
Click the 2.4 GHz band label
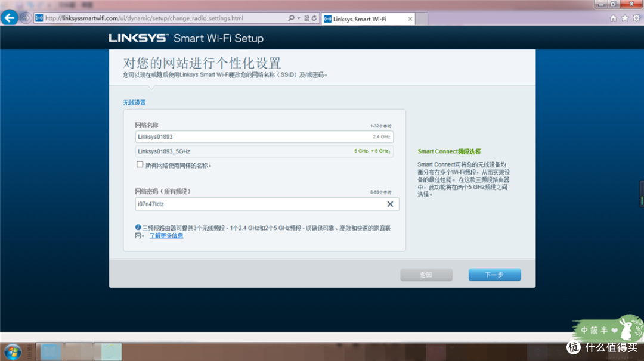click(x=382, y=136)
